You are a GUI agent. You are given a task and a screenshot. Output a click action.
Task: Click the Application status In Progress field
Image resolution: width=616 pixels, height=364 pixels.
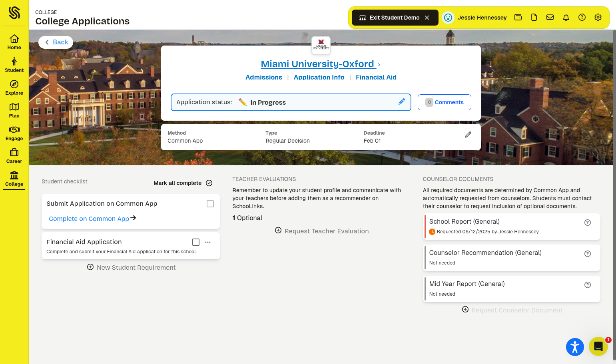point(291,102)
